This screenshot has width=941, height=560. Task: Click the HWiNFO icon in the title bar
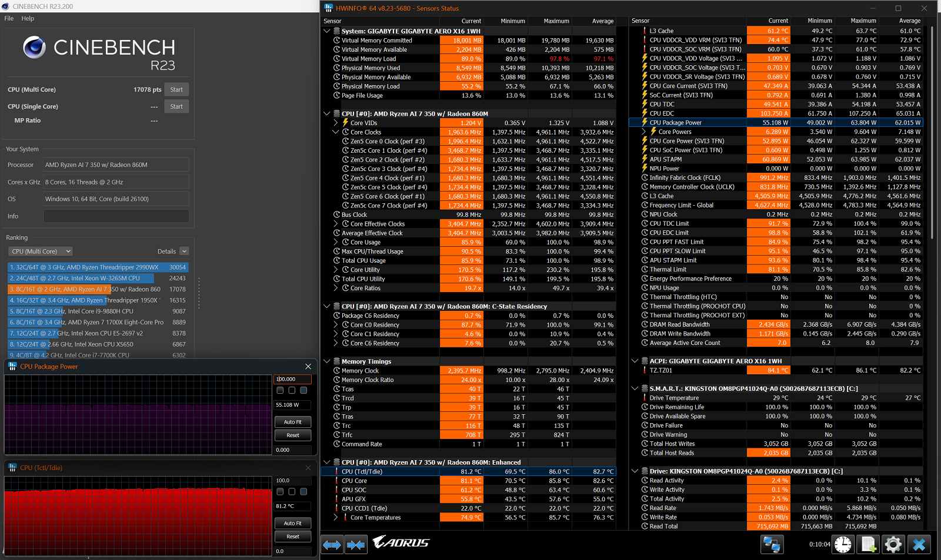pyautogui.click(x=328, y=8)
